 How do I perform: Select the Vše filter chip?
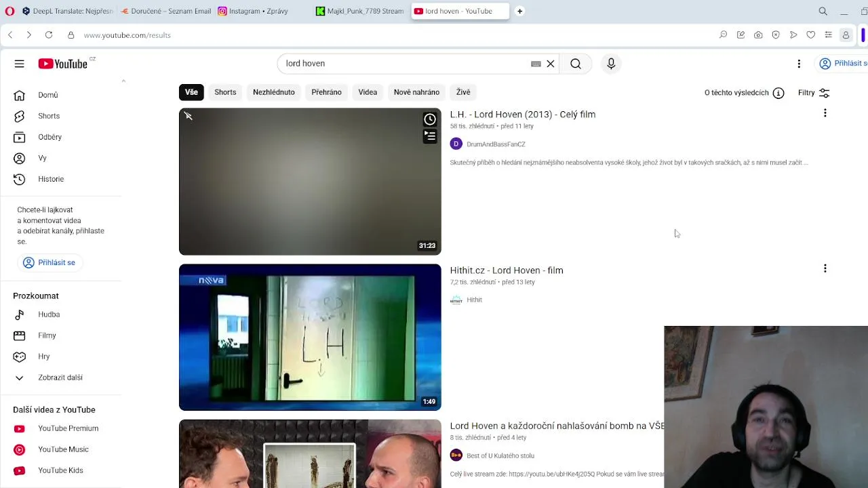pos(191,92)
